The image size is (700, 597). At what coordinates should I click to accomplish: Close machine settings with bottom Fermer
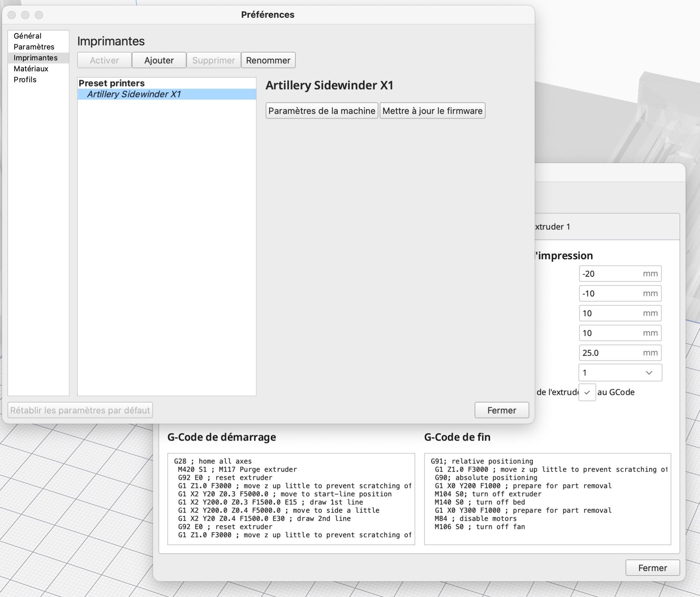pos(652,568)
